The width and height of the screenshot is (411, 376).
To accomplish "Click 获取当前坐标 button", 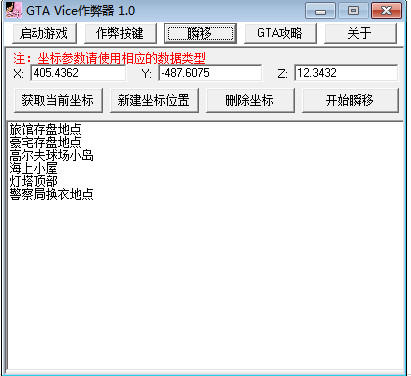I will [x=58, y=100].
